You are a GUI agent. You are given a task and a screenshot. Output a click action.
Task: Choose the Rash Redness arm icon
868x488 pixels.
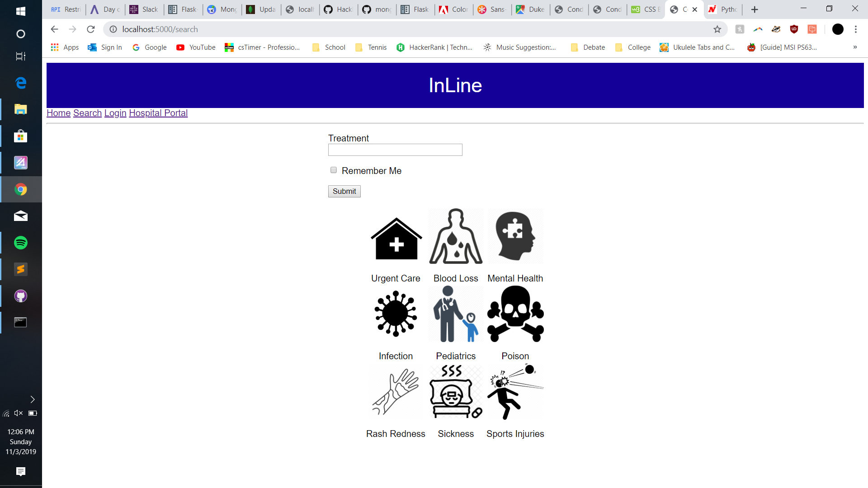396,392
